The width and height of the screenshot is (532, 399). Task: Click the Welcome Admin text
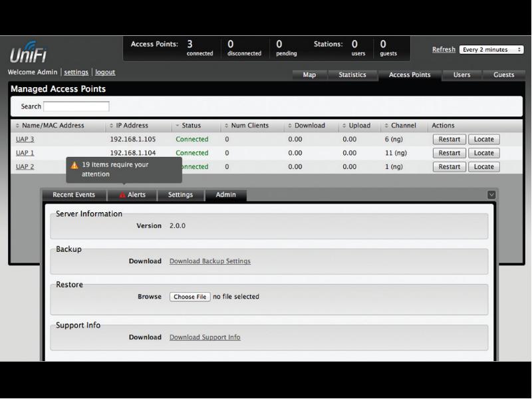click(33, 72)
